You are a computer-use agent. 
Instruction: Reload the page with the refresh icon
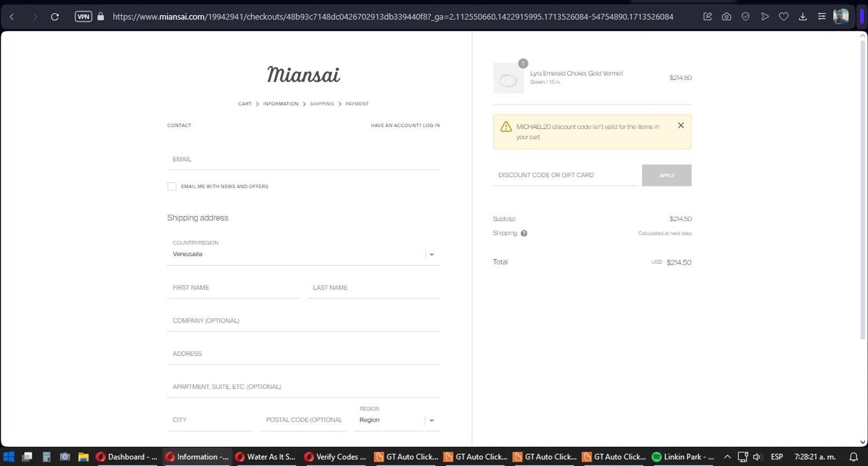55,17
